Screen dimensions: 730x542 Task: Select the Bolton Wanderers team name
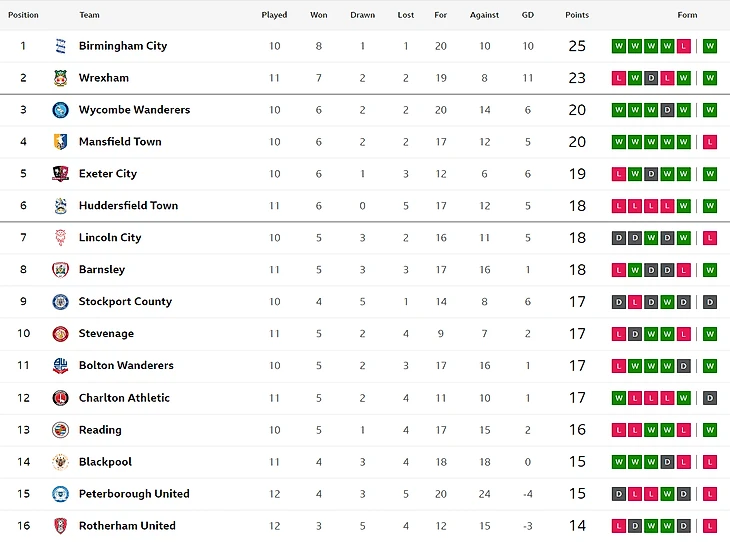[x=126, y=366]
